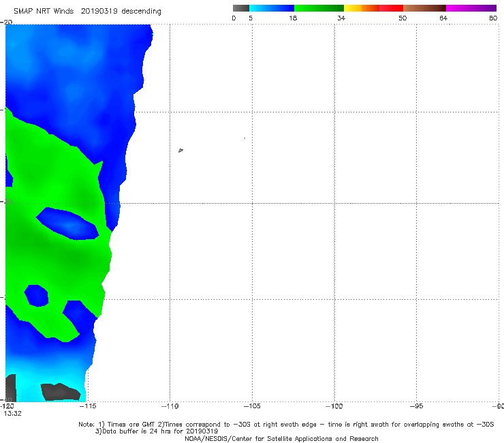Screen dimensions: 504x443
Task: Click the brown segment of the colorbar
Action: [x=424, y=8]
